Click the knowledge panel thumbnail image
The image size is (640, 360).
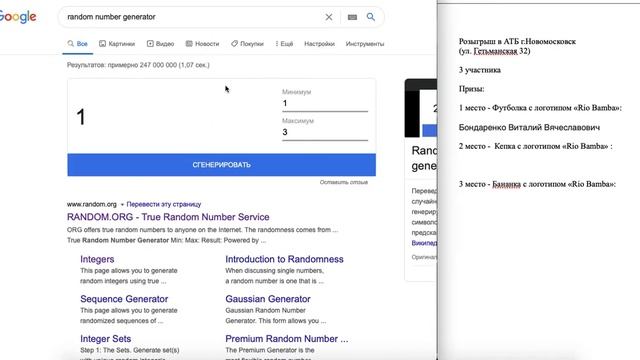click(421, 108)
